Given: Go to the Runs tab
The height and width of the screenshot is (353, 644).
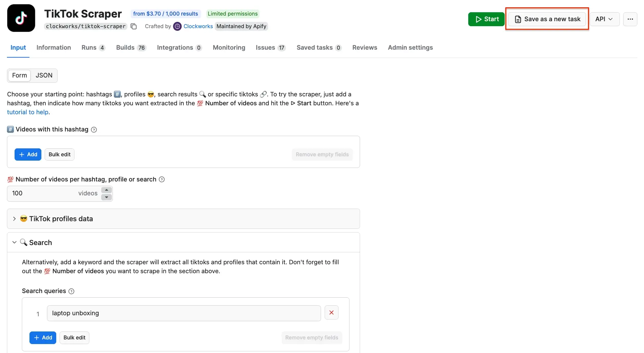Looking at the screenshot, I should coord(93,48).
